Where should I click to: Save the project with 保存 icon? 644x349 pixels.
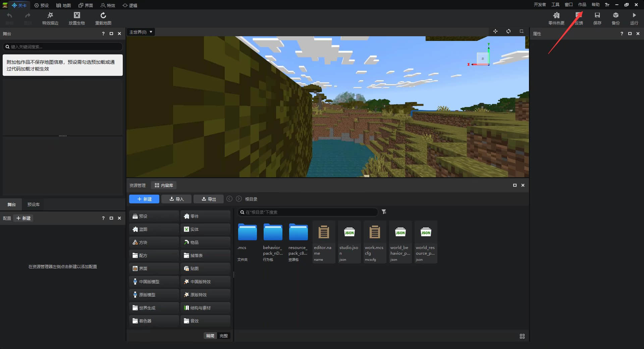[x=597, y=18]
